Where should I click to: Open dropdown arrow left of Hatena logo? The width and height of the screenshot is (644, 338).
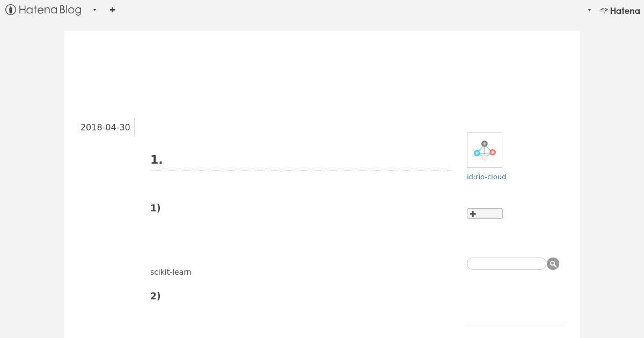(x=589, y=10)
